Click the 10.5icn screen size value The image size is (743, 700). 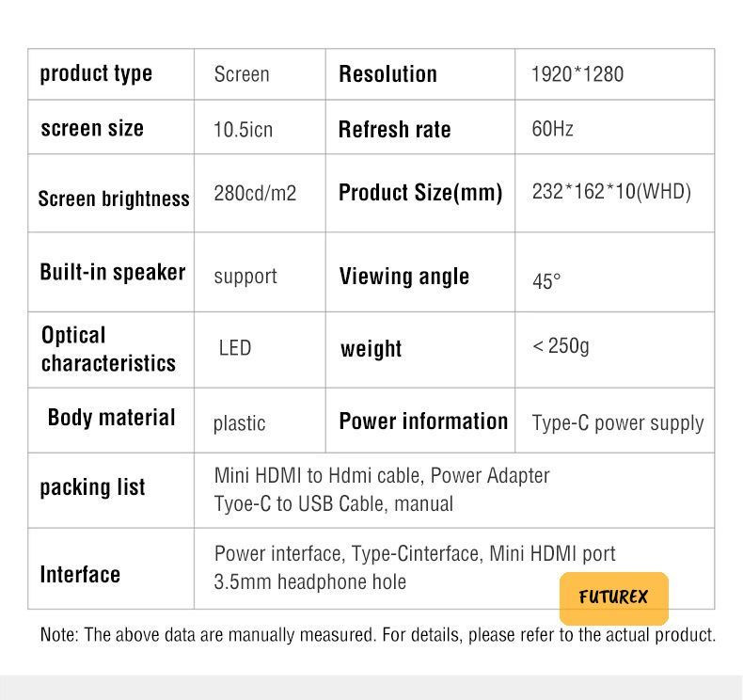click(243, 129)
